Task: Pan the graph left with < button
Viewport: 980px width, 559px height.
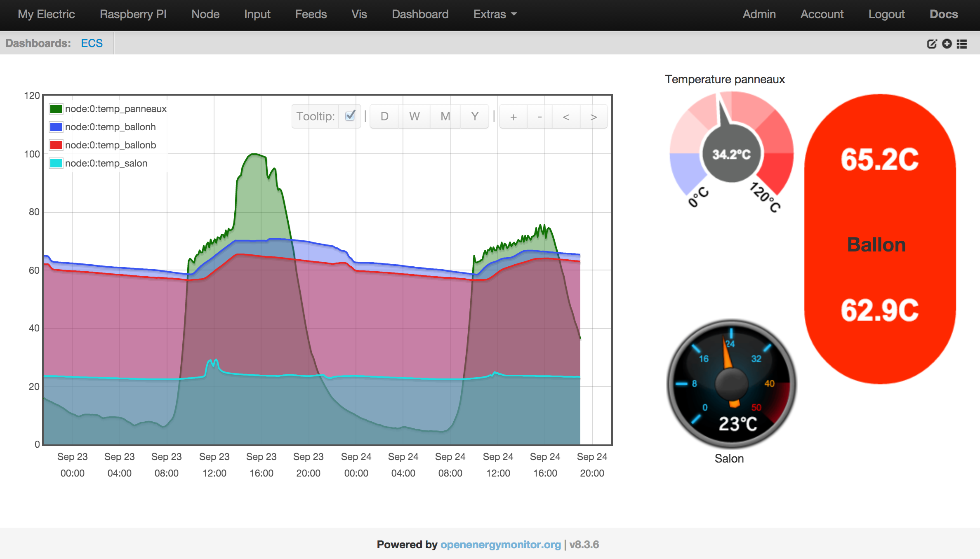Action: (566, 117)
